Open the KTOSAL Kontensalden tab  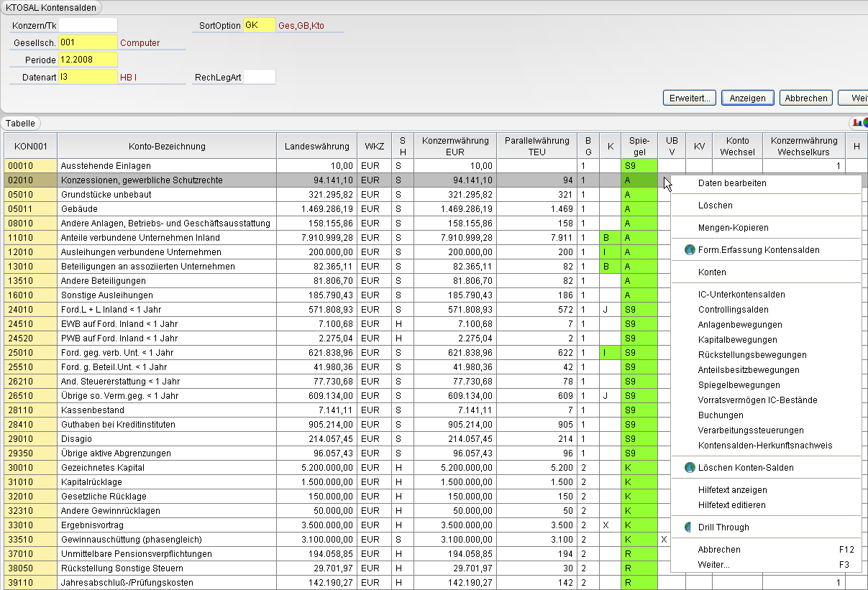[51, 7]
